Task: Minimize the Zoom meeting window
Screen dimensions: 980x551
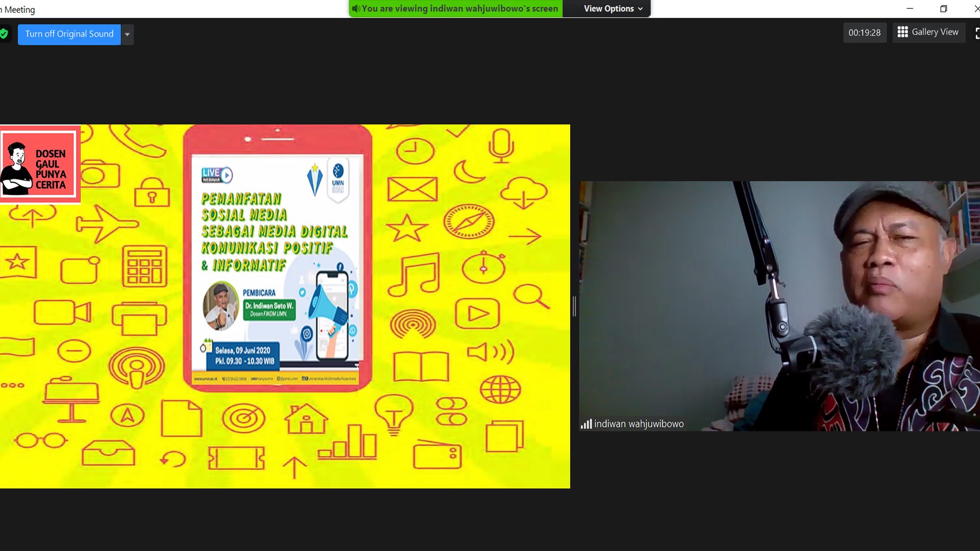Action: [x=910, y=9]
